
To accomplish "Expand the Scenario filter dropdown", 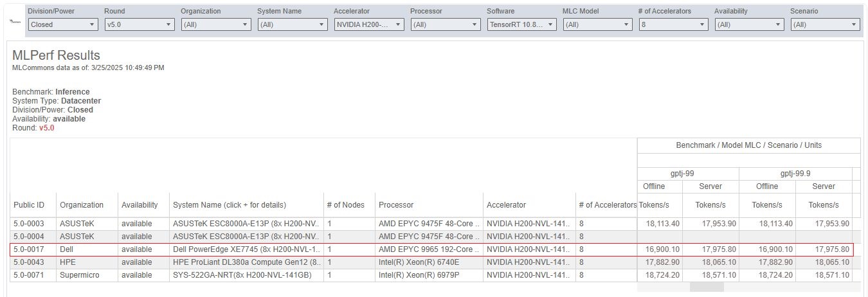I will coord(825,24).
